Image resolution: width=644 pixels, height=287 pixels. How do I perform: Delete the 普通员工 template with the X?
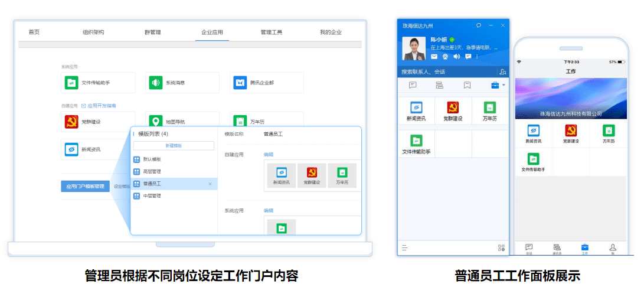click(210, 184)
